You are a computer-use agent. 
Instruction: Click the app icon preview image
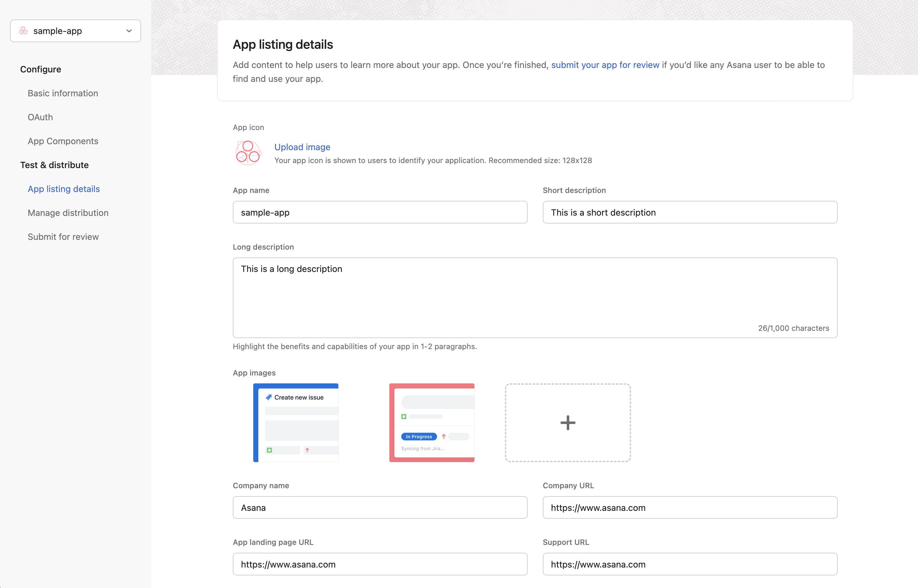click(x=248, y=153)
